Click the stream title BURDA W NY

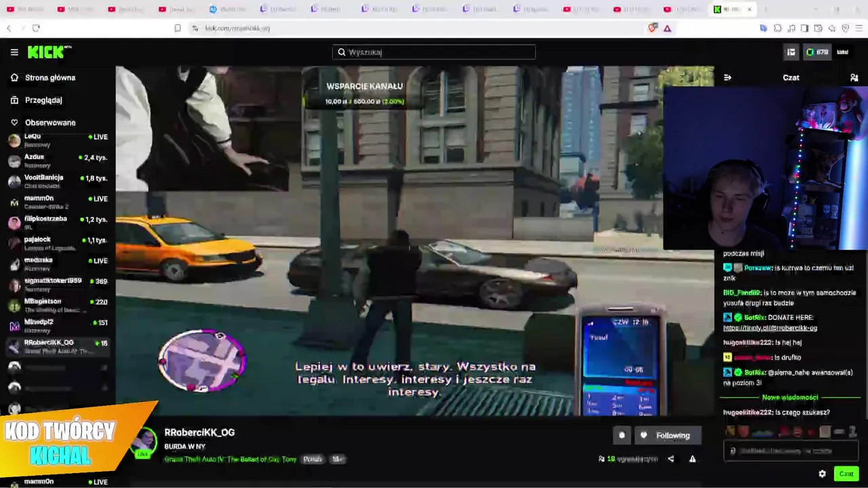coord(184,447)
